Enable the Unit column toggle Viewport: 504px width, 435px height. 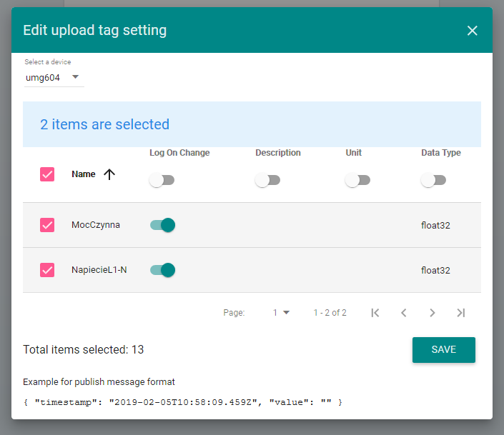tap(357, 181)
